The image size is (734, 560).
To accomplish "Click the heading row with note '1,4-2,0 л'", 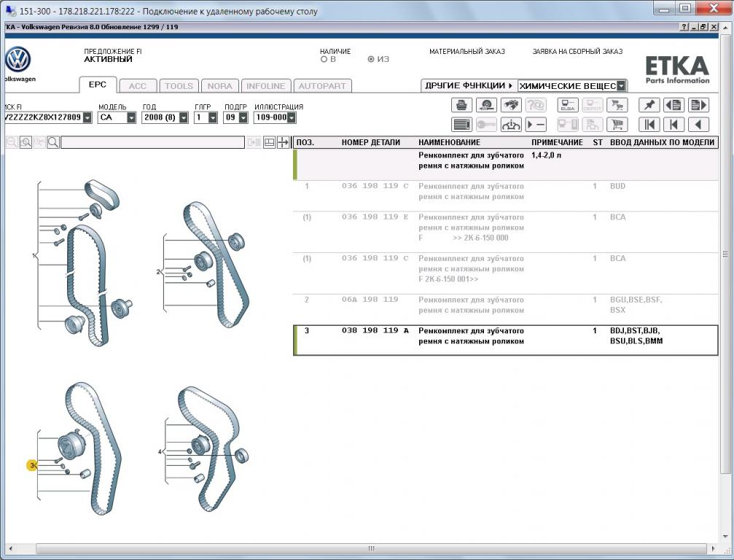I will pos(506,165).
